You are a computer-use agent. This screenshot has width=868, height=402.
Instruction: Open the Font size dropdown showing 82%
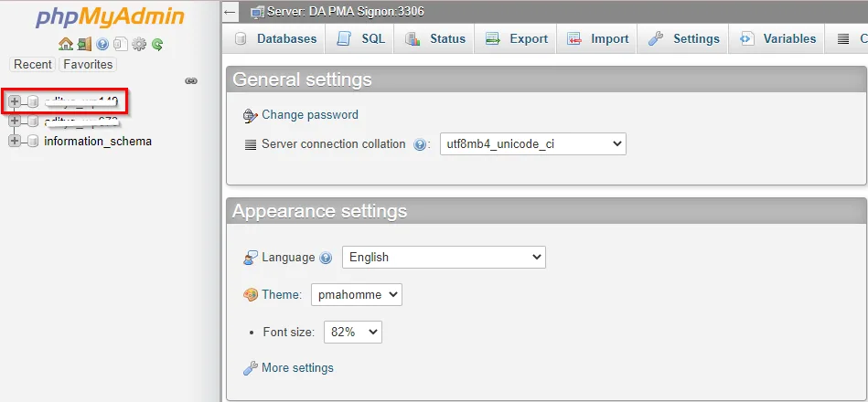[x=353, y=333]
